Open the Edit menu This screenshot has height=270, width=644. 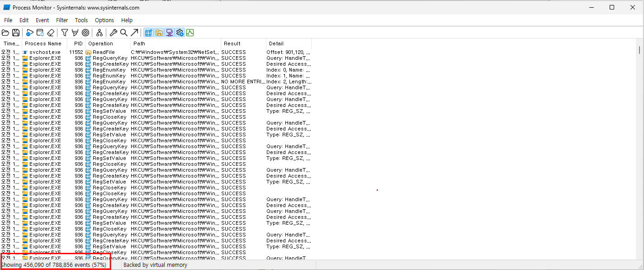pos(24,20)
